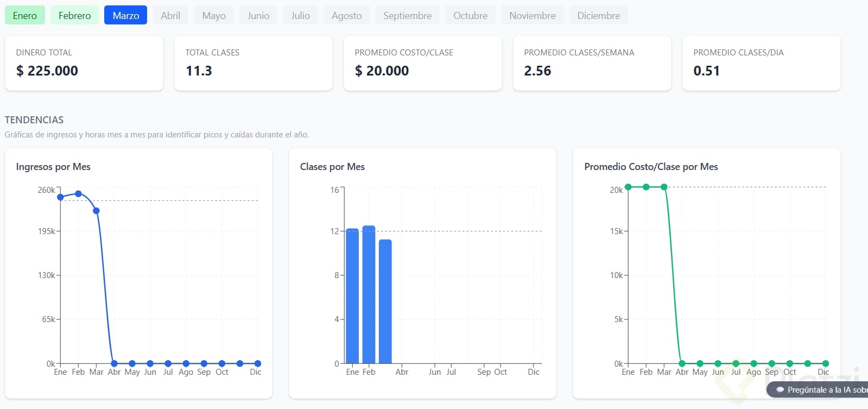Viewport: 868px width, 409px height.
Task: Select the Febrero month tab
Action: 75,16
